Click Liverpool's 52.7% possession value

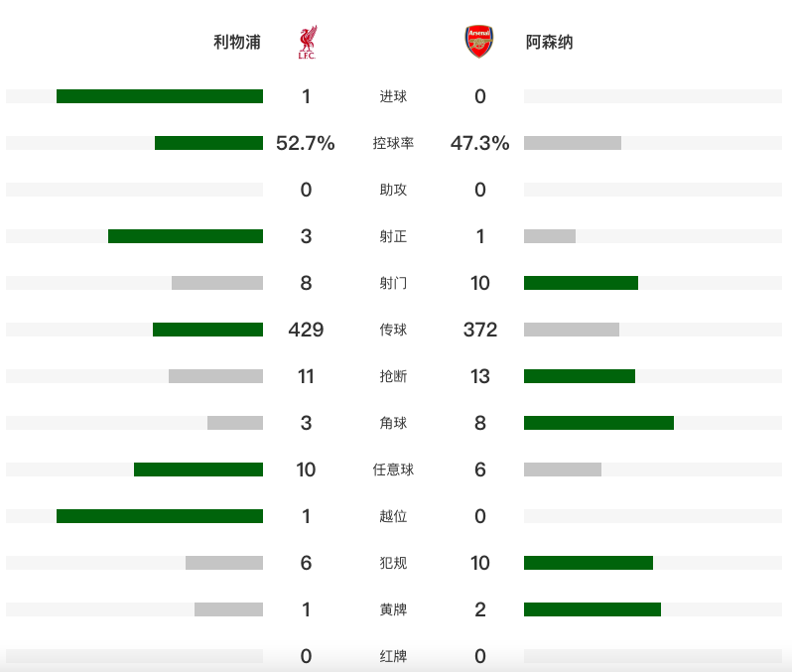(306, 143)
